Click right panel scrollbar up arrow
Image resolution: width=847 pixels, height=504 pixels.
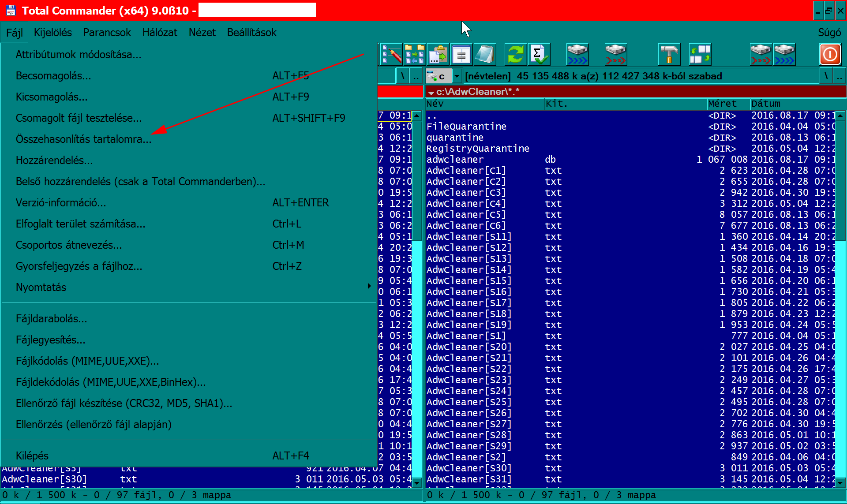pyautogui.click(x=840, y=116)
